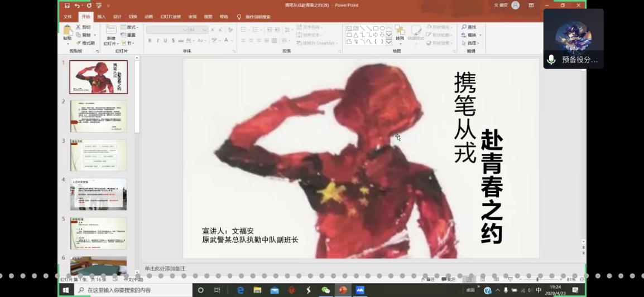Toggle bold formatting with the B button

150,41
